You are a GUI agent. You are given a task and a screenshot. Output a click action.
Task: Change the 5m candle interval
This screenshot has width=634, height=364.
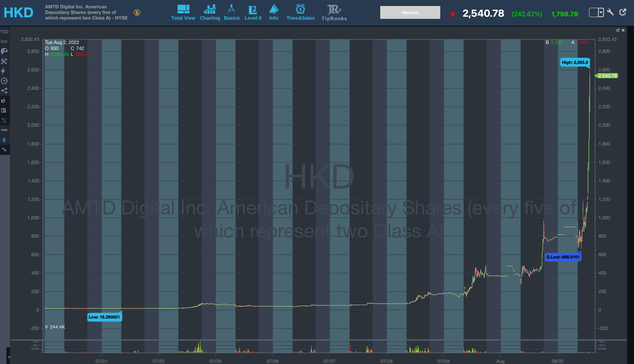[4, 42]
